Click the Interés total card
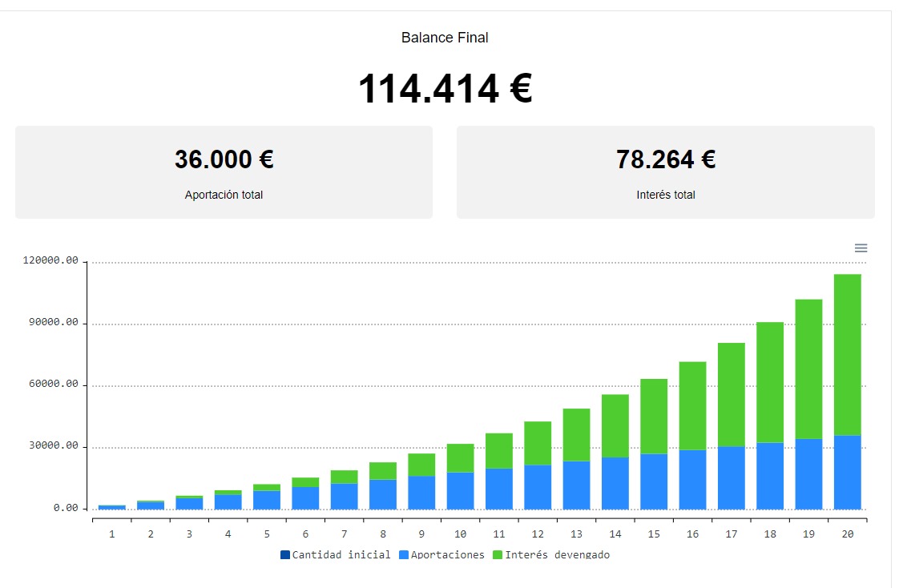The image size is (907, 588). point(665,171)
